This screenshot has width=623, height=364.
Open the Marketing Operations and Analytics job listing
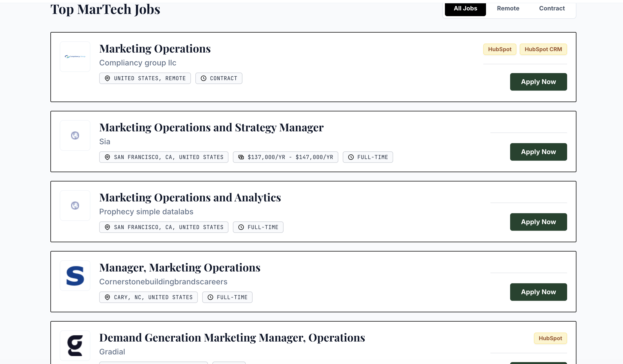tap(190, 197)
